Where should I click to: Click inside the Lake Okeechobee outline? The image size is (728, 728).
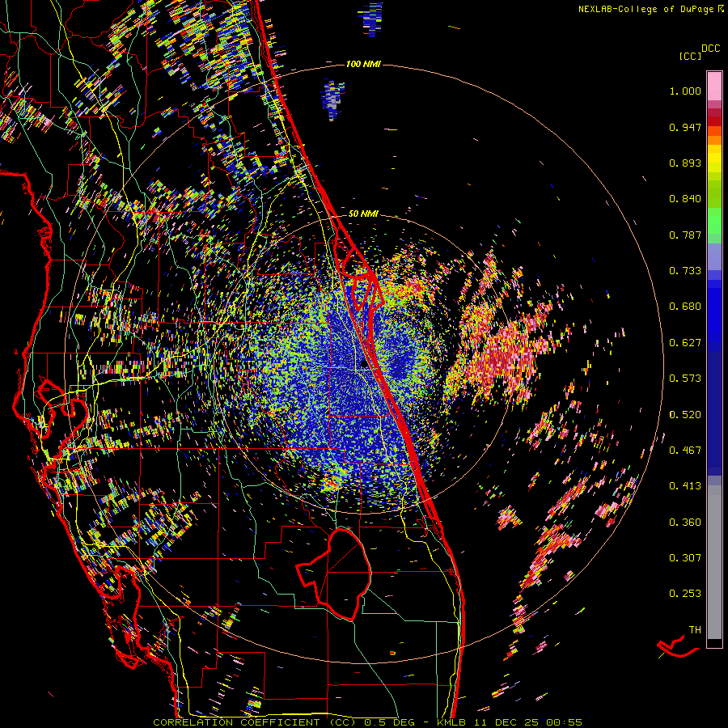pos(344,574)
